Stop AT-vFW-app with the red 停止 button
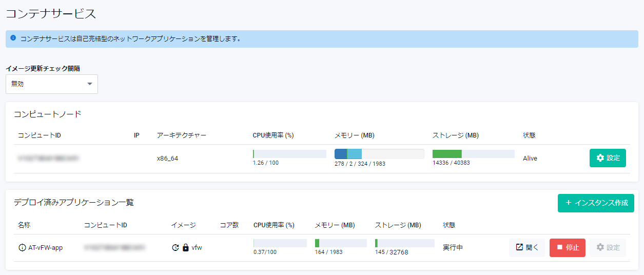Viewport: 644px width, 275px height. tap(567, 248)
